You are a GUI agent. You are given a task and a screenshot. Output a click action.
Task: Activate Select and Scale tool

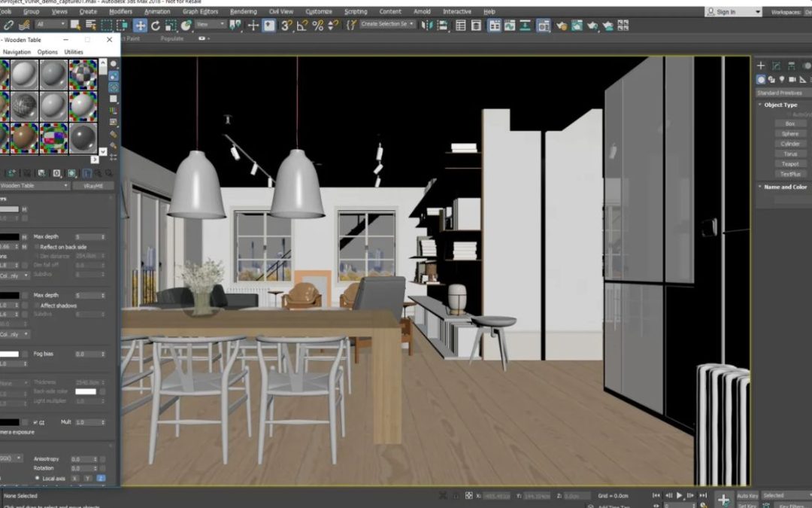coord(171,25)
